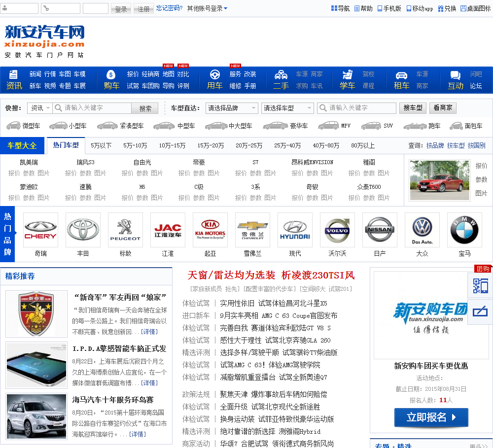
Task: Filter by 跑车 sports car icon
Action: click(415, 126)
